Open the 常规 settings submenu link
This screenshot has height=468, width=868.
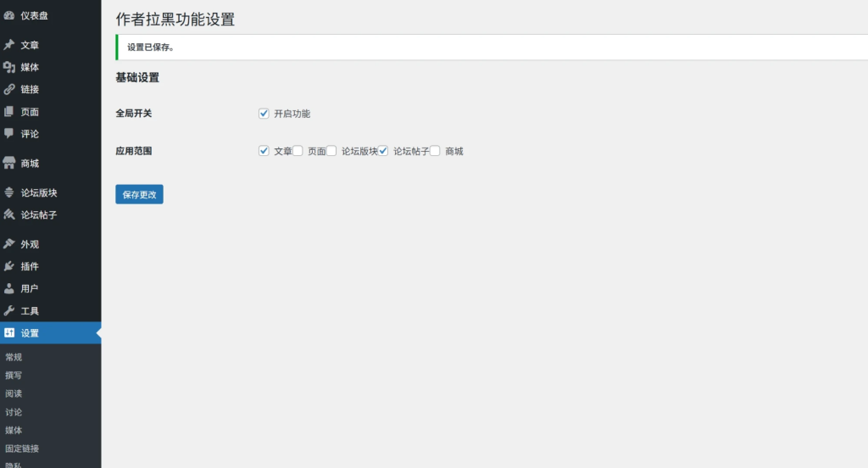coord(14,357)
